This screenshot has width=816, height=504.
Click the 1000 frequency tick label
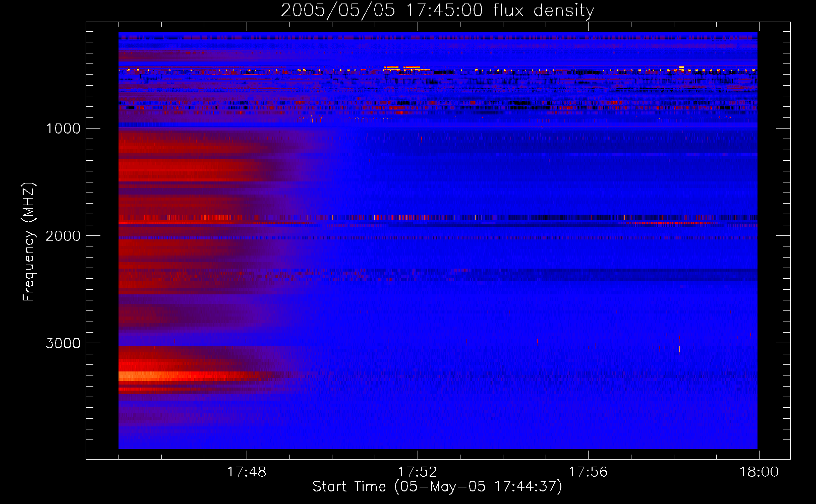click(x=64, y=129)
